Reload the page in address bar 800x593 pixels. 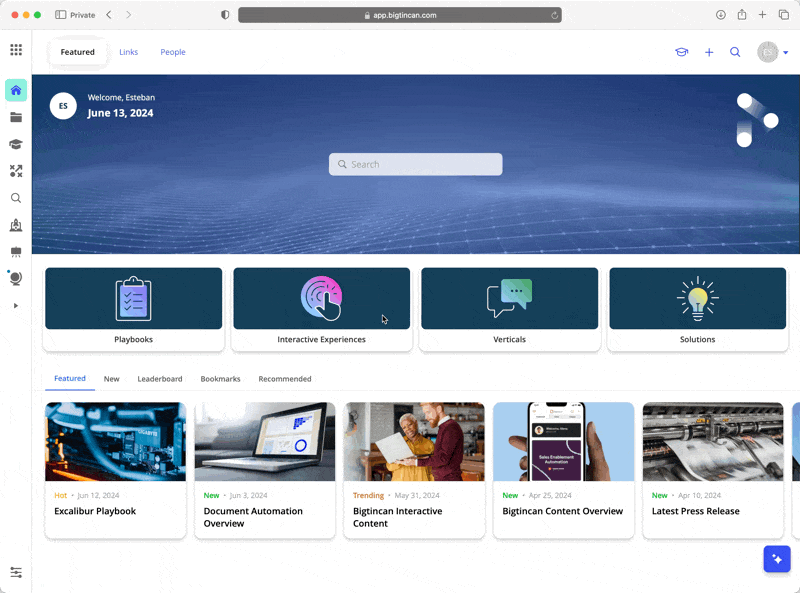pyautogui.click(x=554, y=15)
